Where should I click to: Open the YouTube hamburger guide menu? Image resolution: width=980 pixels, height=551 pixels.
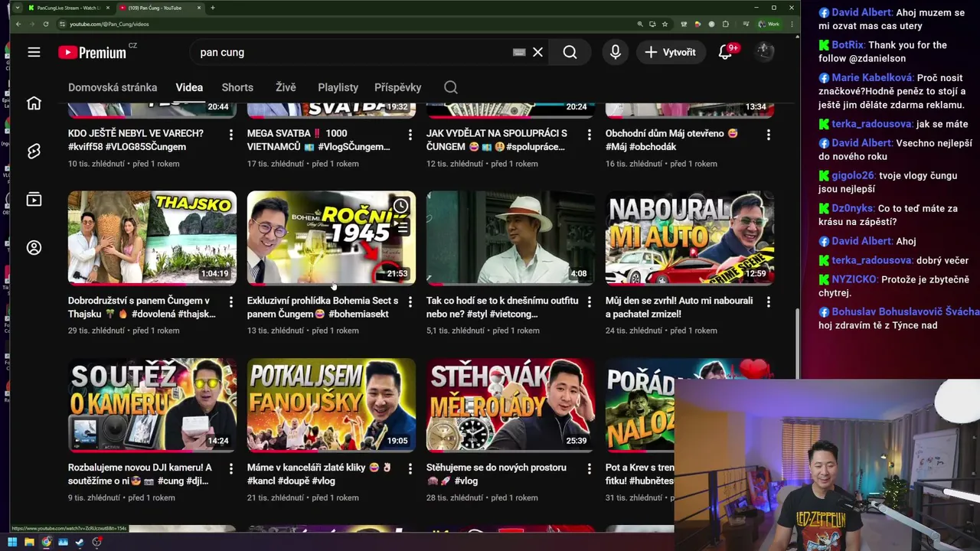[34, 52]
